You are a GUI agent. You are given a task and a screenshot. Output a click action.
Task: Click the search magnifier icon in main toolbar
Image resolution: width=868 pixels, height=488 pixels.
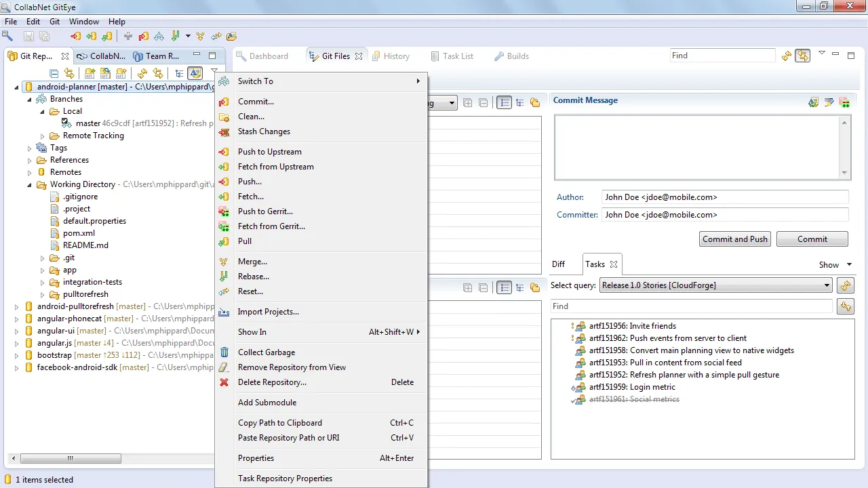pyautogui.click(x=8, y=36)
